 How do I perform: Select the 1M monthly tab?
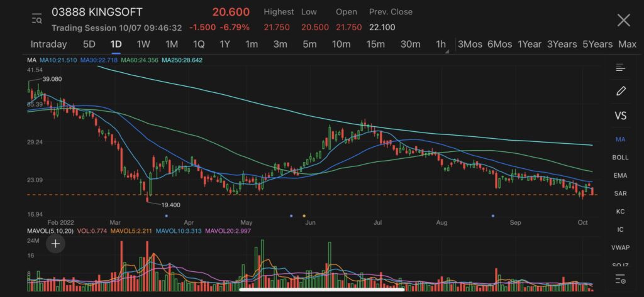pos(171,45)
